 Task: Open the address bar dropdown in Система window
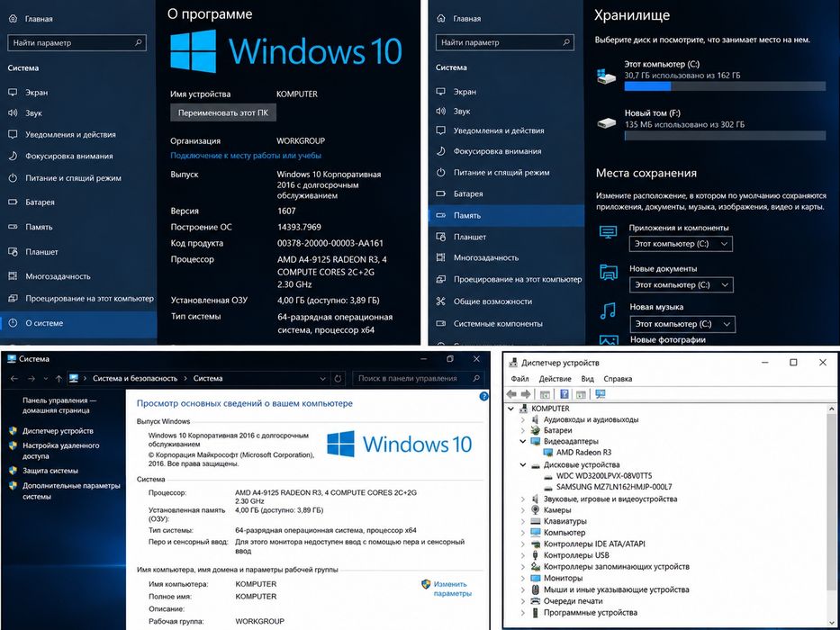[322, 378]
